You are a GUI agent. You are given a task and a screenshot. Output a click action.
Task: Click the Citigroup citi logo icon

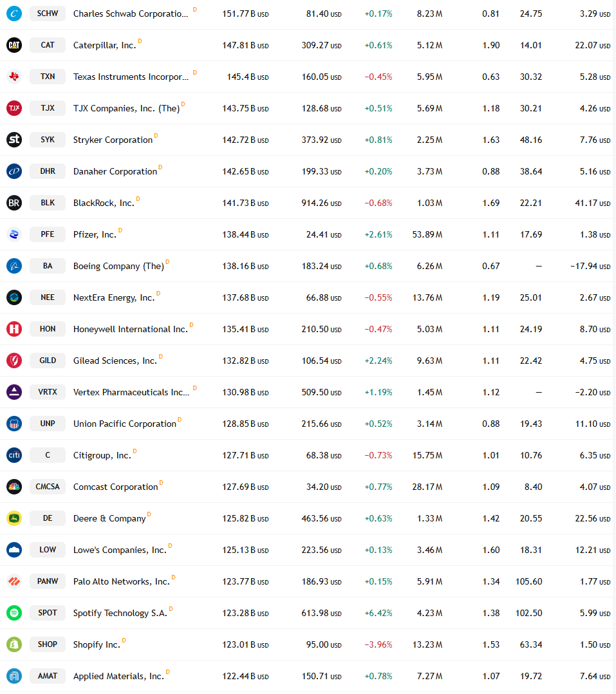point(14,455)
